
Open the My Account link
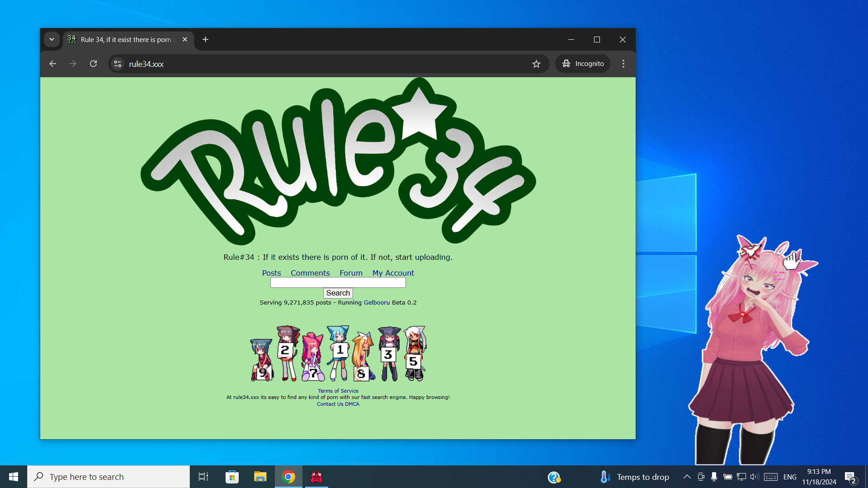pyautogui.click(x=393, y=273)
